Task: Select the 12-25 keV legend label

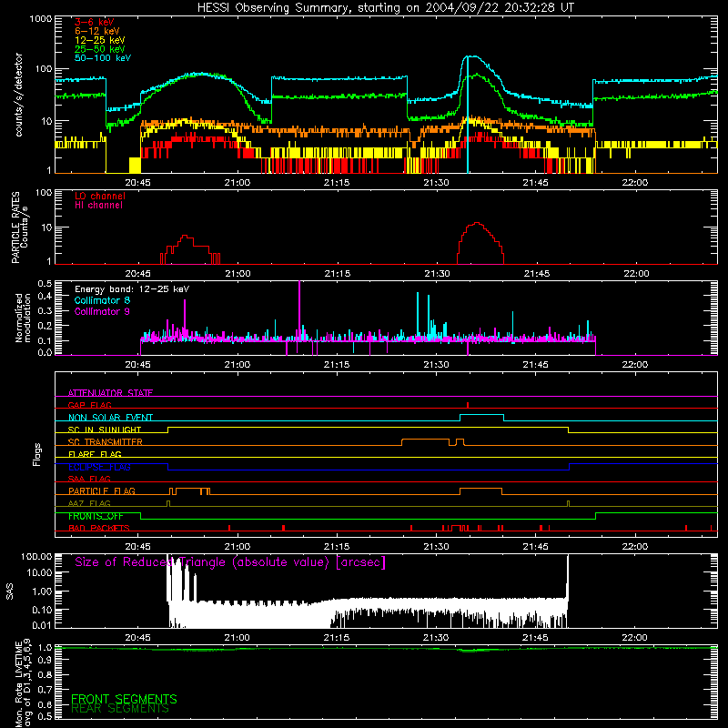Action: click(x=100, y=40)
